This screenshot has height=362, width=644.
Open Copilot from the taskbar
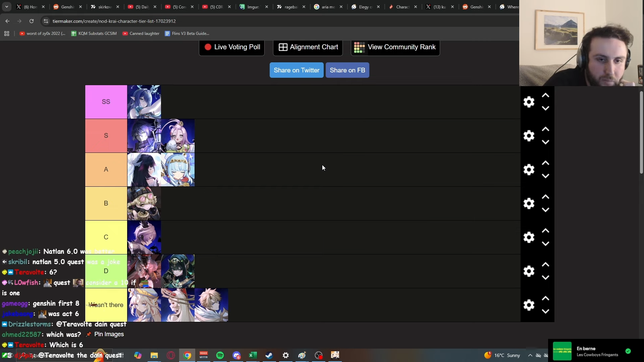138,355
